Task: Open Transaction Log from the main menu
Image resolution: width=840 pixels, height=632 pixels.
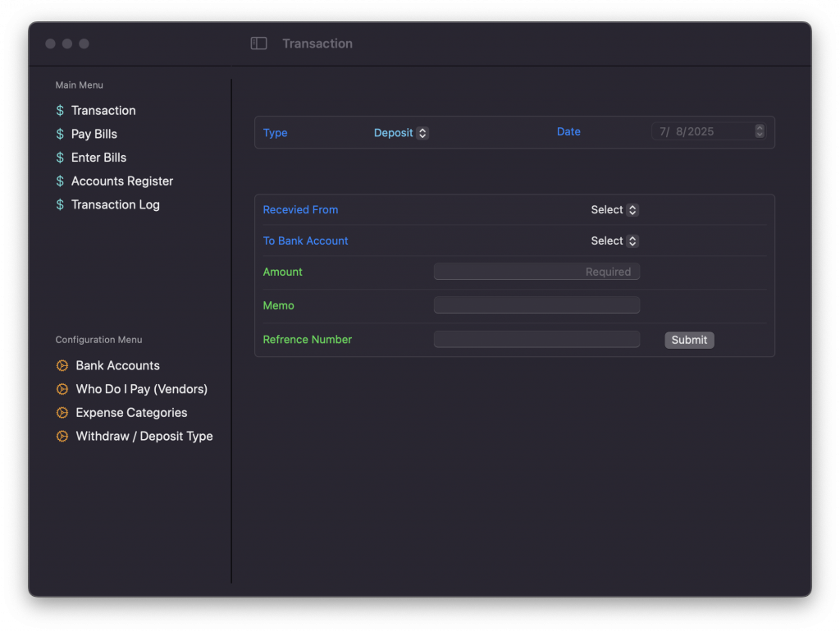Action: tap(115, 205)
